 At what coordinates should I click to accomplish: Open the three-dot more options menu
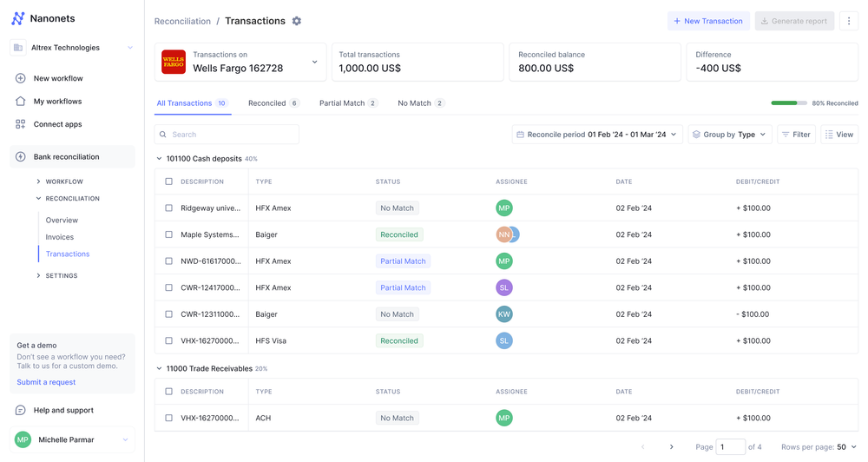[x=849, y=21]
